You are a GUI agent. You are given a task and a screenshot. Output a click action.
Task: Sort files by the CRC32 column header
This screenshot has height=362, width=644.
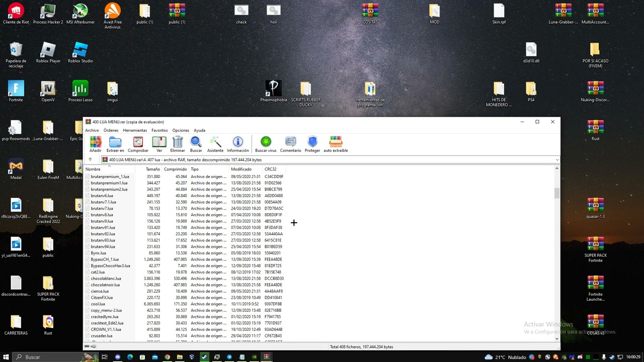274,169
